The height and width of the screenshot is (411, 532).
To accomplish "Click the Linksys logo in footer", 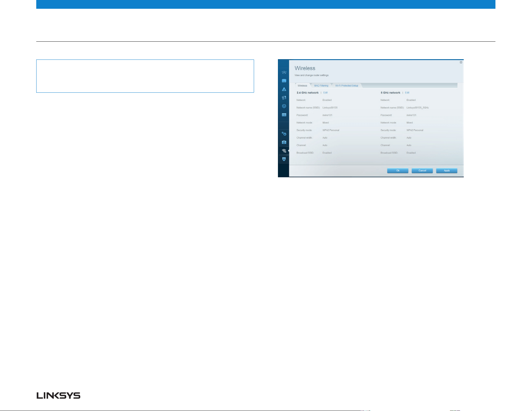I will [x=59, y=396].
